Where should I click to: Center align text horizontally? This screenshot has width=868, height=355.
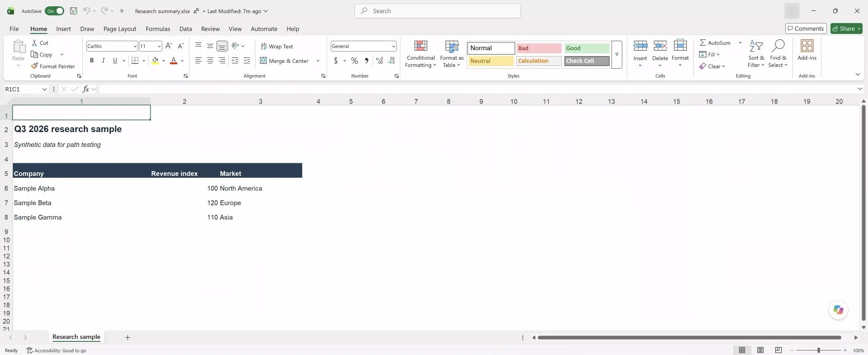(x=210, y=60)
